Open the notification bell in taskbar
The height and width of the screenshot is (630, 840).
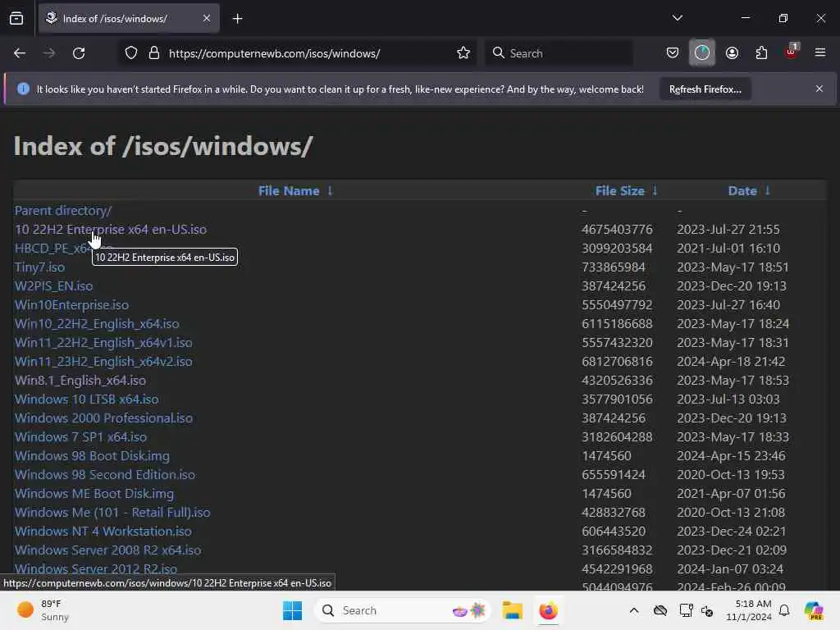(784, 610)
